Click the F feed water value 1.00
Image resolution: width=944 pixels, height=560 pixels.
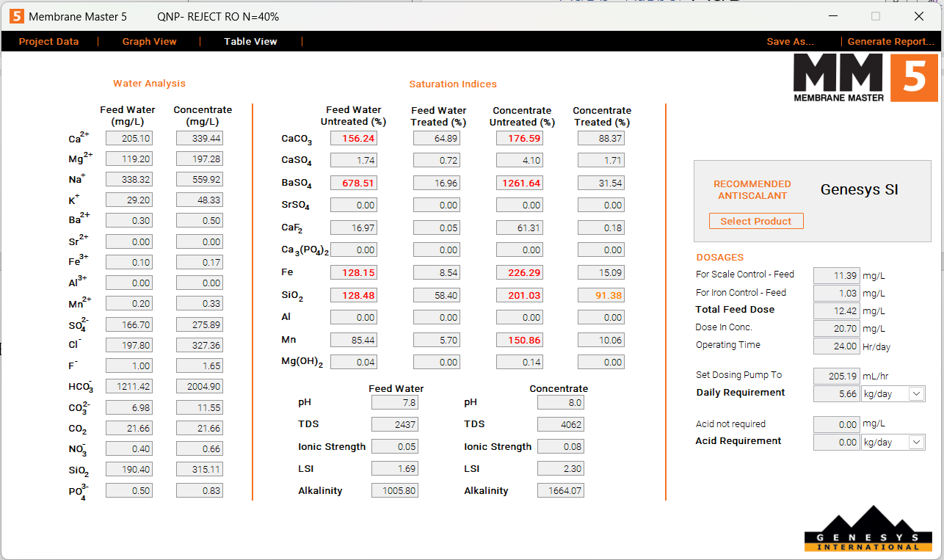pyautogui.click(x=129, y=366)
